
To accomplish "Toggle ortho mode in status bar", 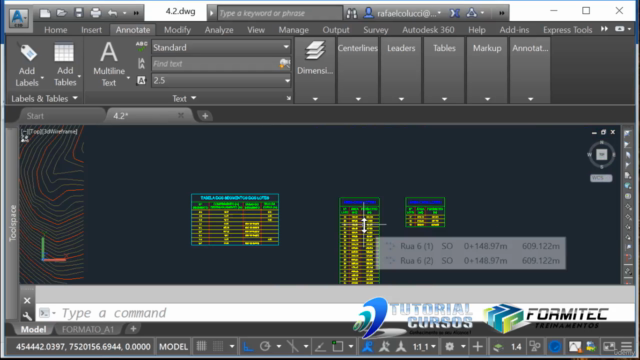I will click(248, 347).
